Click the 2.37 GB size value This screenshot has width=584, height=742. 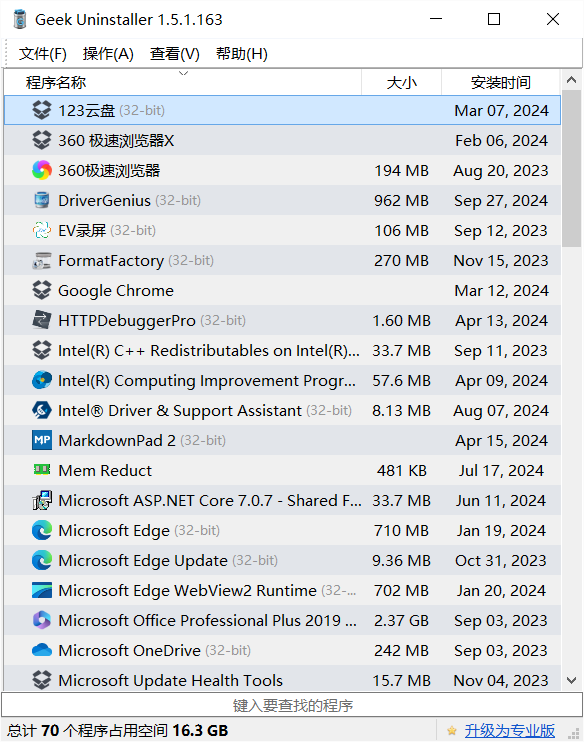401,620
